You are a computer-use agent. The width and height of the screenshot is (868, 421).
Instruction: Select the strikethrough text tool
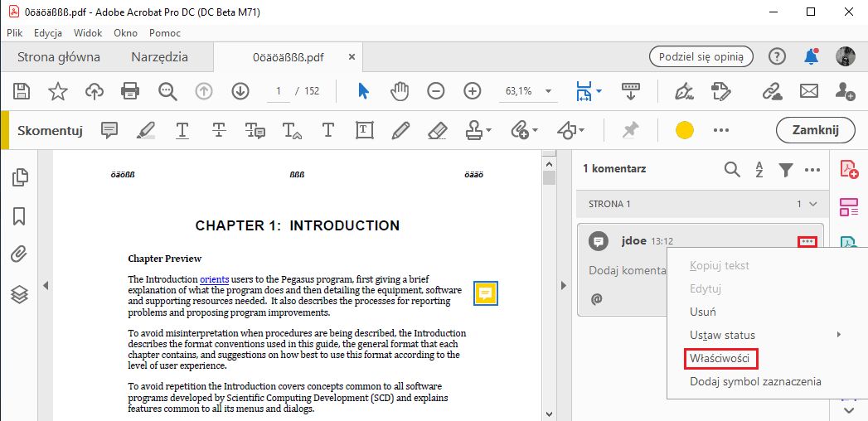tap(219, 131)
